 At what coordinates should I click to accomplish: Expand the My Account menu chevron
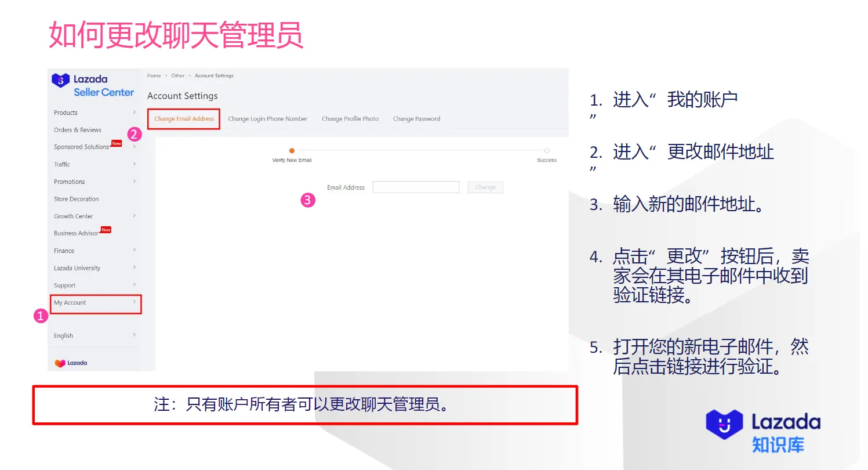[135, 302]
